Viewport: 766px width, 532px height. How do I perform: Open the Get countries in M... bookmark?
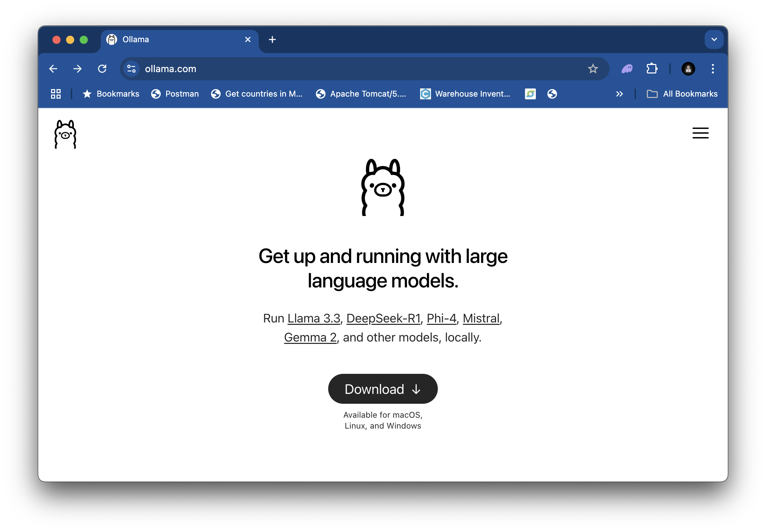pos(257,94)
